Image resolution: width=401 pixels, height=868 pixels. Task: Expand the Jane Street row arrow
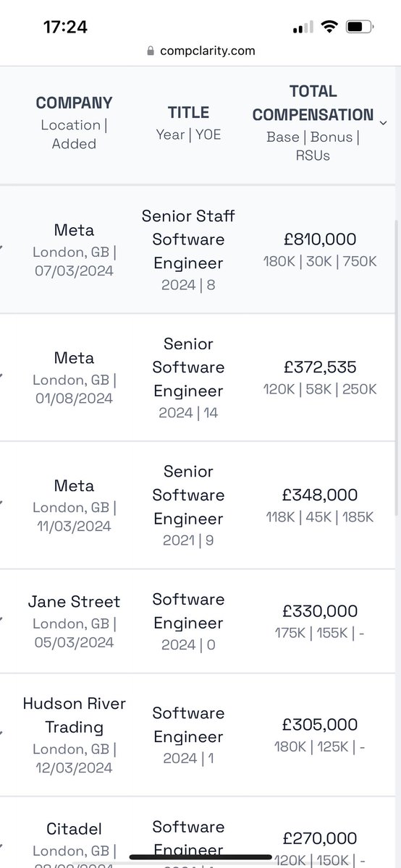coord(2,620)
